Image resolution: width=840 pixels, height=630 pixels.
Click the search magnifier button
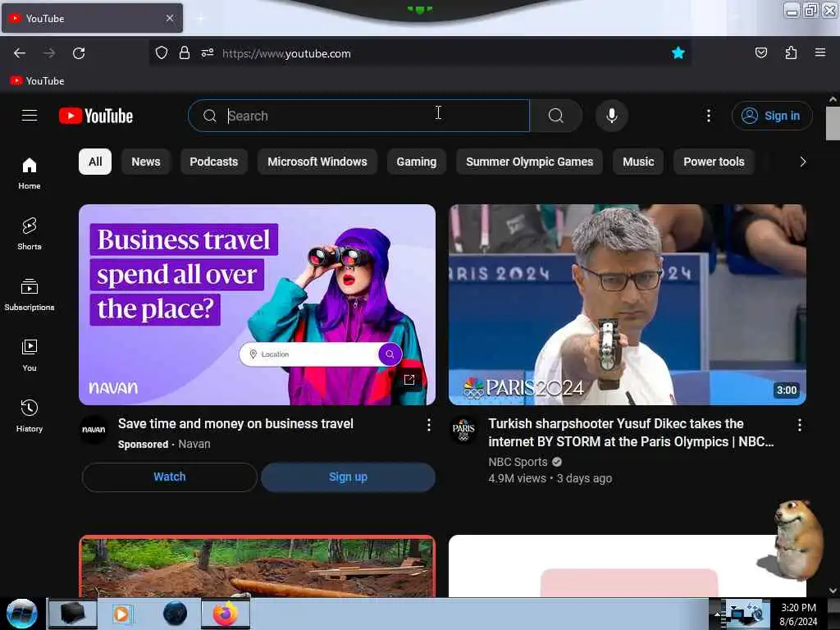click(556, 116)
